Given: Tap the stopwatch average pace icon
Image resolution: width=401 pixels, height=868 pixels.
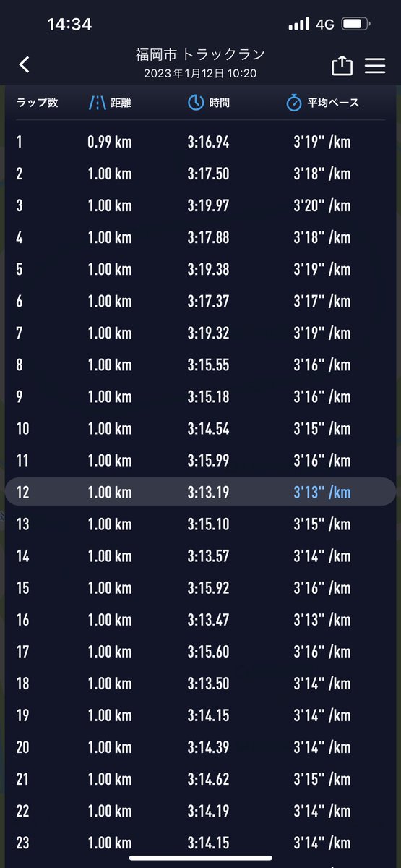Looking at the screenshot, I should (x=293, y=103).
